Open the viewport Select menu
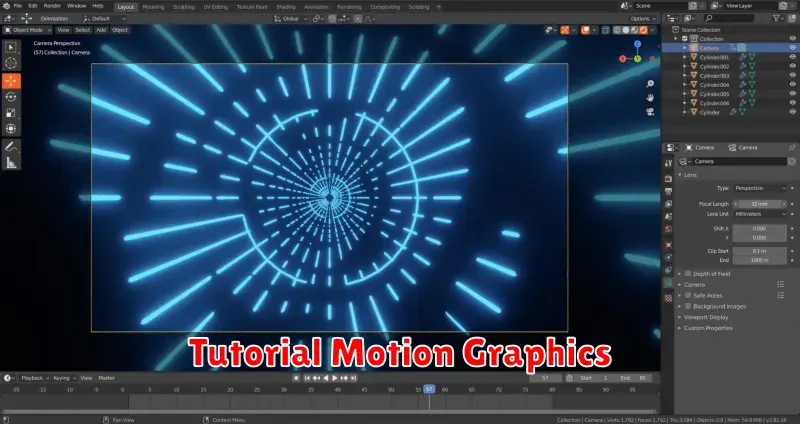Screen dimensions: 800x424 coord(83,30)
